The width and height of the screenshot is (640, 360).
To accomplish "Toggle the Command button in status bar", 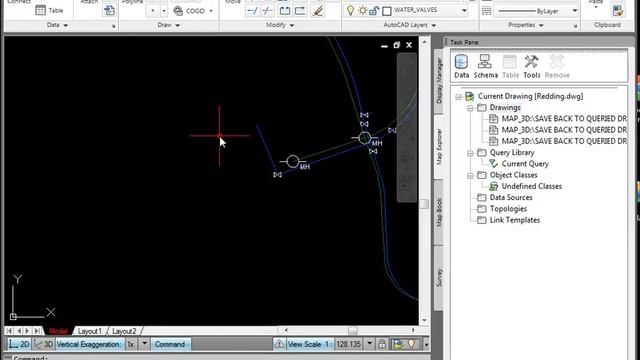I will 170,344.
